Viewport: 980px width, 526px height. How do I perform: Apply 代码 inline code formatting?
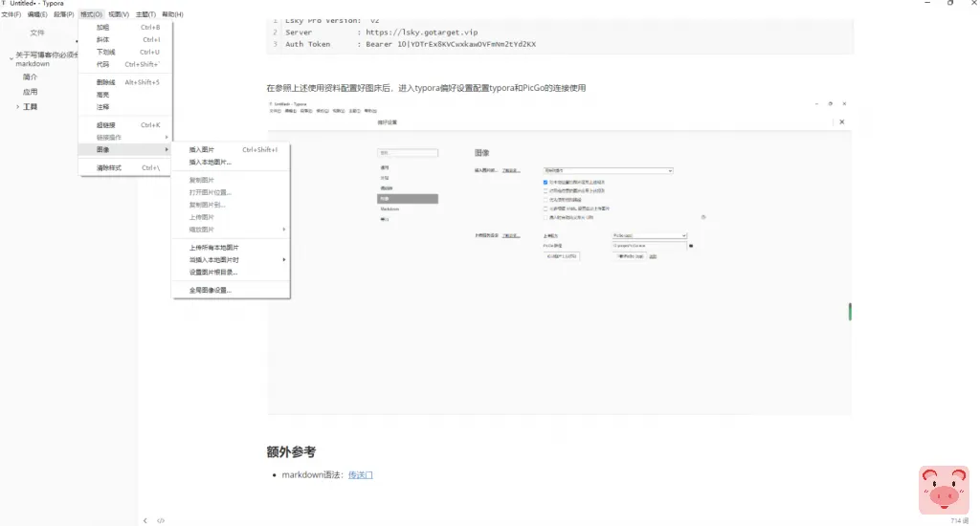click(x=125, y=64)
